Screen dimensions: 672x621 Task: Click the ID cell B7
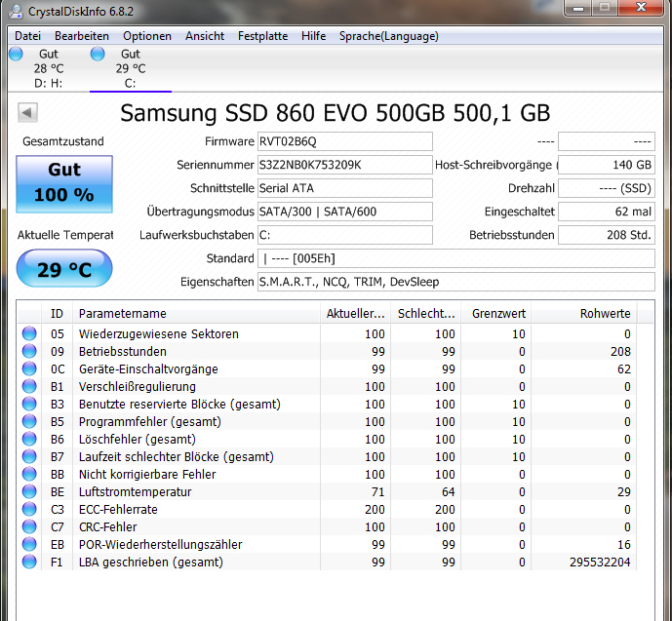(x=57, y=456)
